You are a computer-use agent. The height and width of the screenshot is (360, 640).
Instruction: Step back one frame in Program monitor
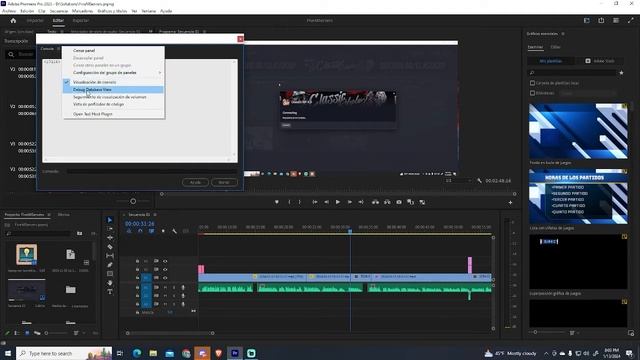326,202
